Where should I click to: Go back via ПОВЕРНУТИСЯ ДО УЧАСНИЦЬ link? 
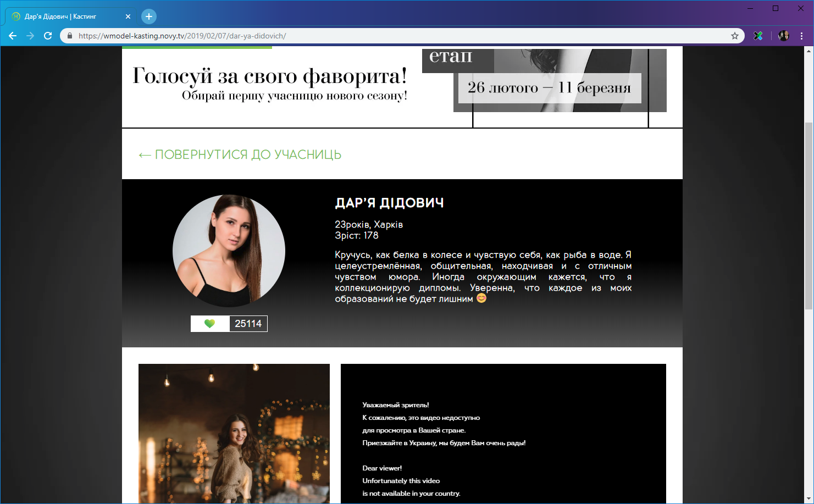click(x=240, y=155)
